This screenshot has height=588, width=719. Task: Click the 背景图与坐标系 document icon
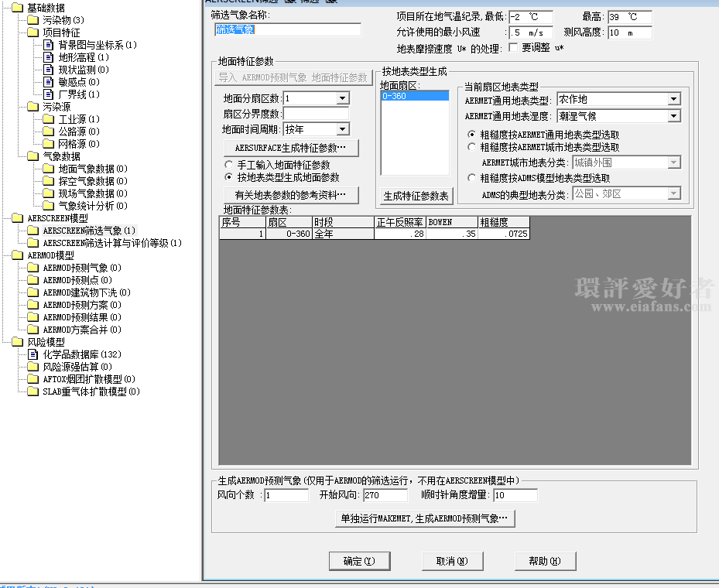(x=48, y=44)
